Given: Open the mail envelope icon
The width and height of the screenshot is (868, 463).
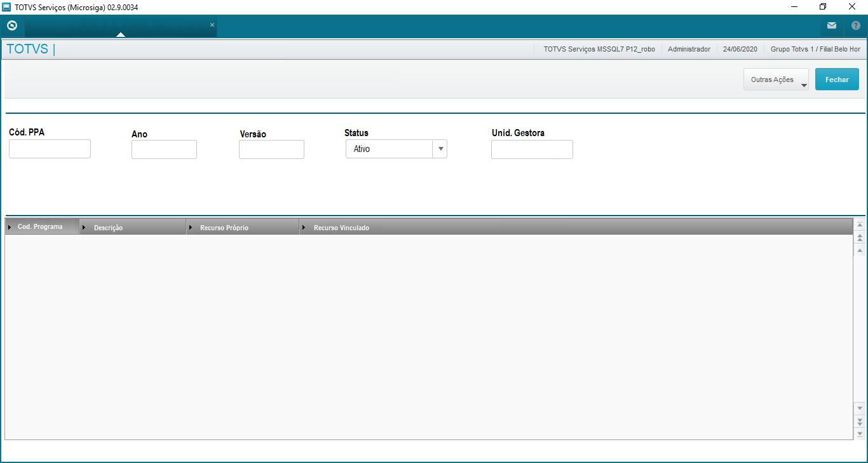Looking at the screenshot, I should point(831,26).
